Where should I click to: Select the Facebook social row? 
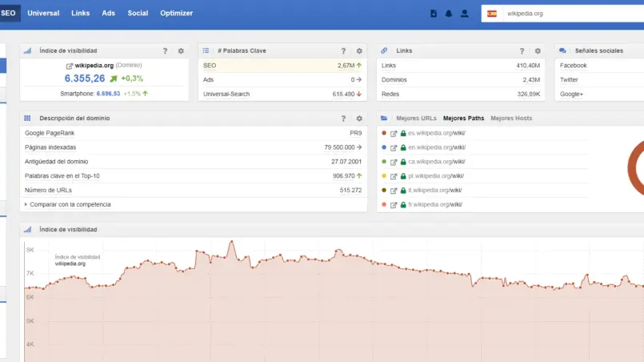coord(600,66)
